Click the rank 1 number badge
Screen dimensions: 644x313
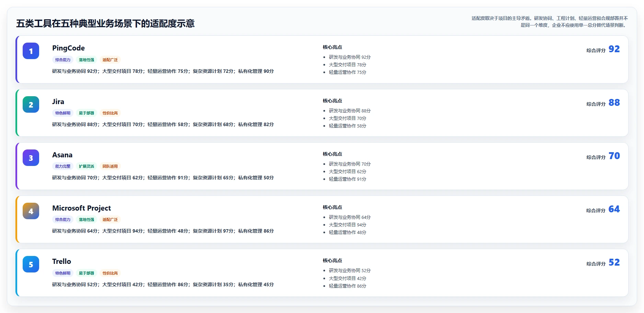click(31, 51)
